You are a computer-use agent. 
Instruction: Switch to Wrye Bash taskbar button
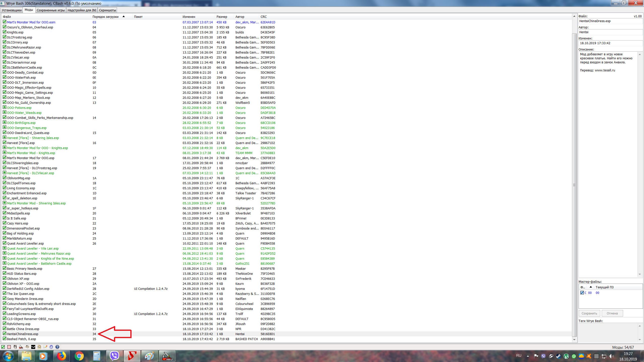coord(167,356)
